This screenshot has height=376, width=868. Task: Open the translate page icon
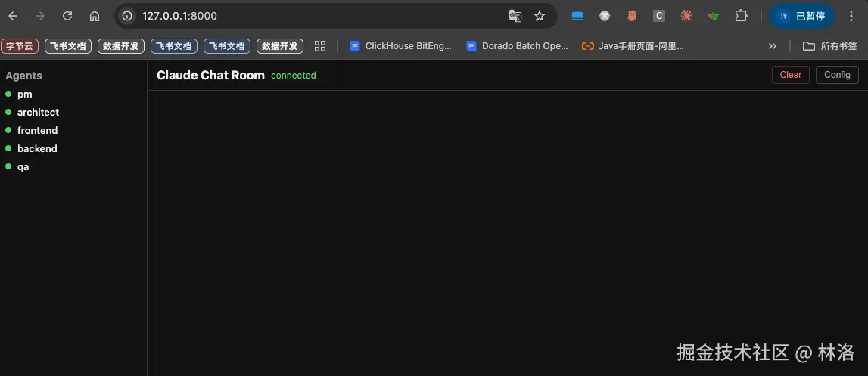(x=515, y=16)
